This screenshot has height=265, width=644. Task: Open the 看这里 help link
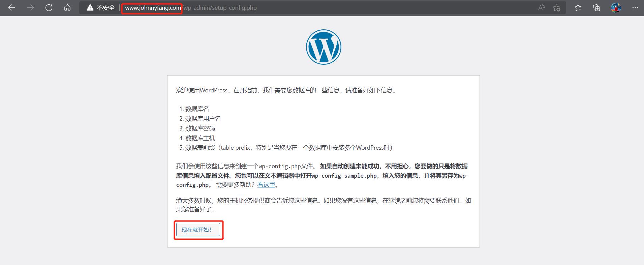pos(266,184)
